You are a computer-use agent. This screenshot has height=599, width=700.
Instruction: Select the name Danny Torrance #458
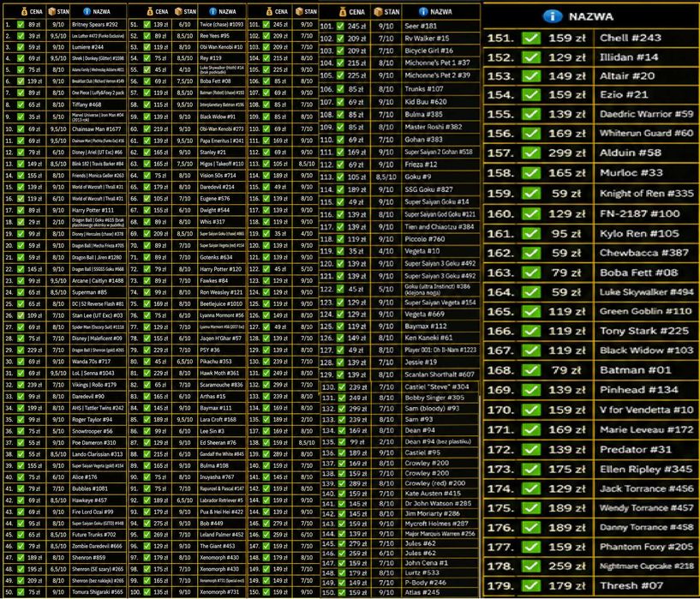(x=646, y=527)
